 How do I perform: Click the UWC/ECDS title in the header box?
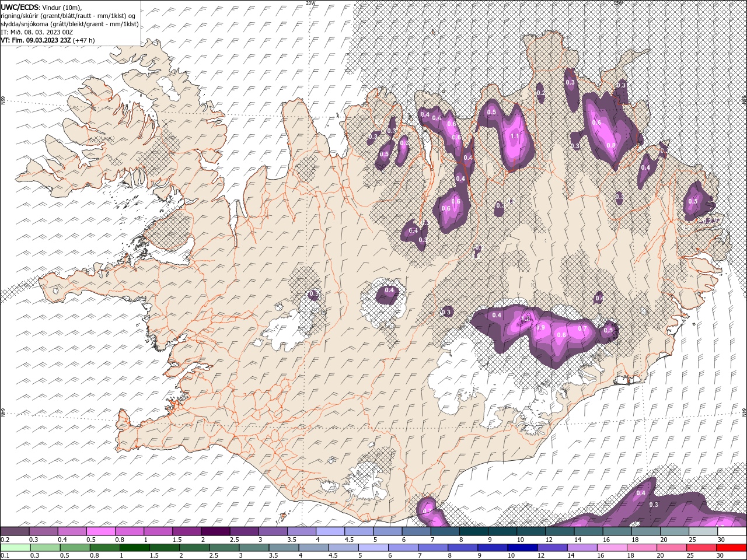tap(21, 6)
